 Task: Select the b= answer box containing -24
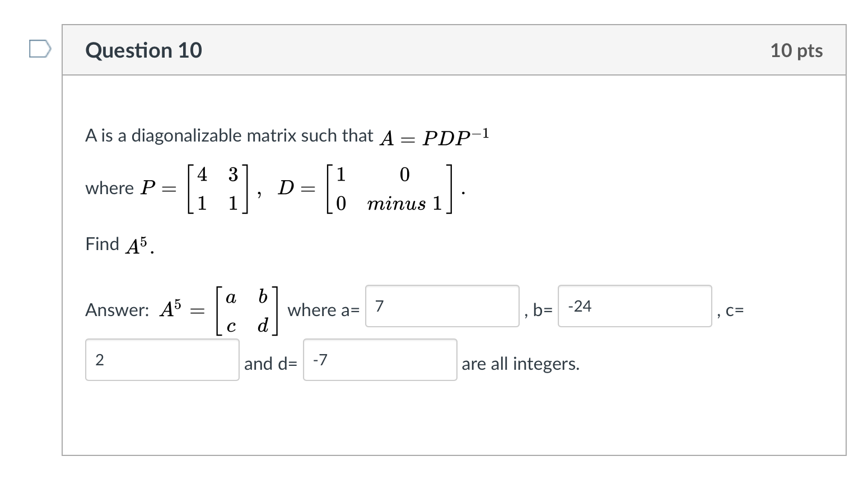coord(634,307)
